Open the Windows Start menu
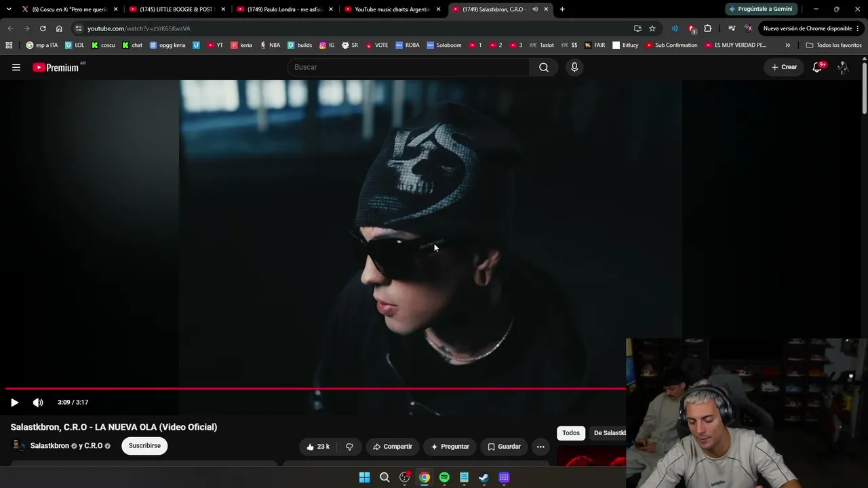This screenshot has height=488, width=868. coord(365,478)
